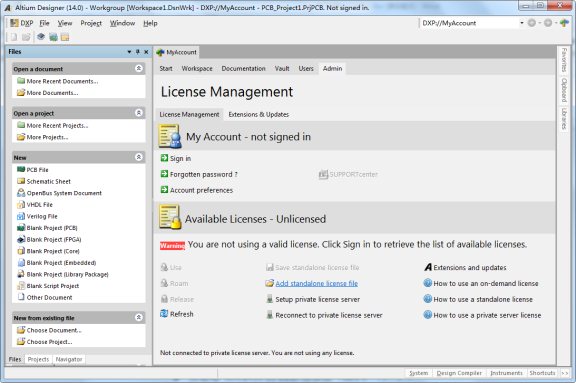The width and height of the screenshot is (576, 383).
Task: Open the System status bar button
Action: coord(419,373)
